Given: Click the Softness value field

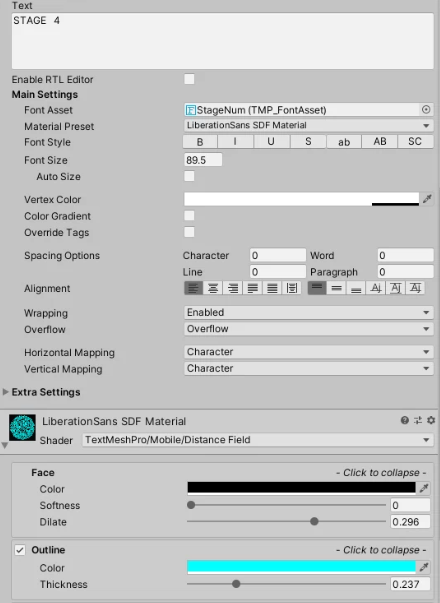Looking at the screenshot, I should [410, 505].
